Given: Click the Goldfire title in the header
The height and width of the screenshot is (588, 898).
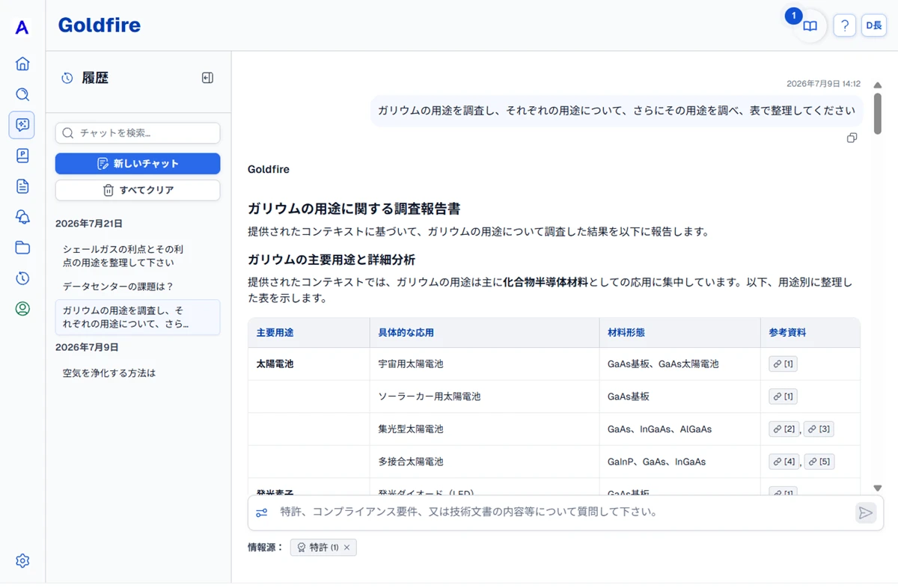Looking at the screenshot, I should tap(100, 25).
